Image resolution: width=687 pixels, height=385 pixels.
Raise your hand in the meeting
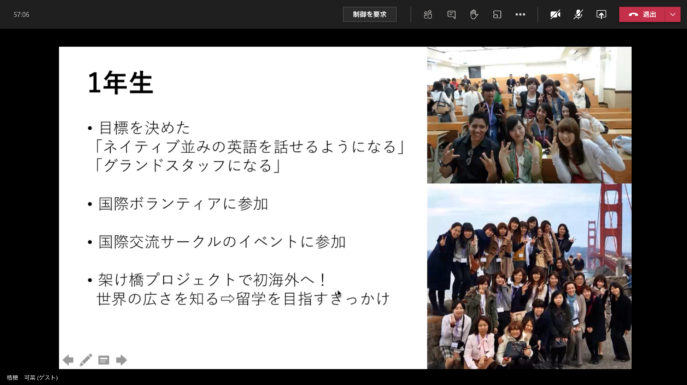pyautogui.click(x=474, y=14)
